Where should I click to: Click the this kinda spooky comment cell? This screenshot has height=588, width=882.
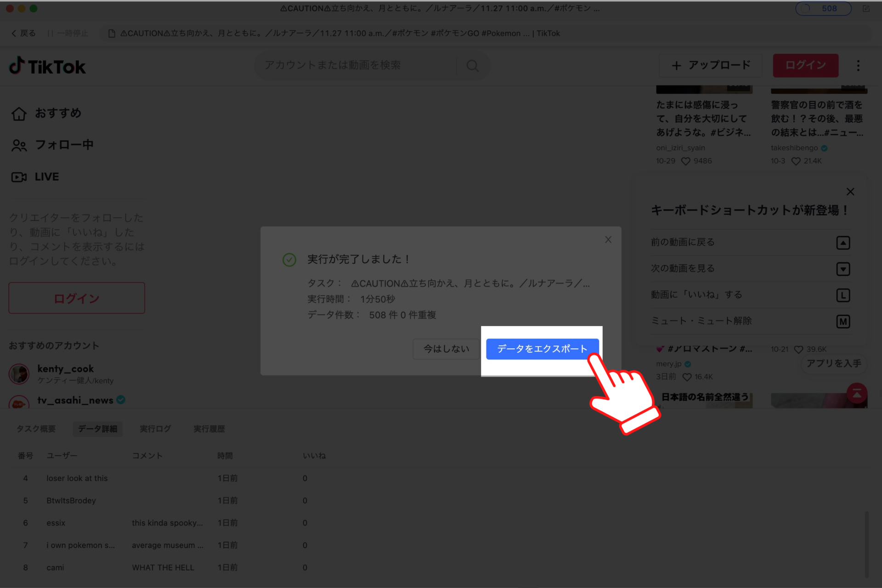[x=167, y=523]
